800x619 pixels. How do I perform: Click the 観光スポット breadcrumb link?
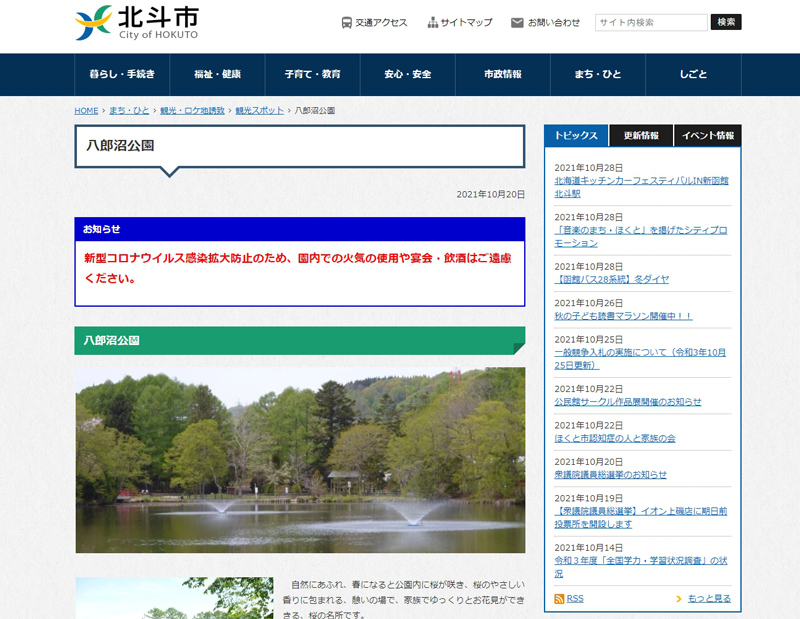259,111
